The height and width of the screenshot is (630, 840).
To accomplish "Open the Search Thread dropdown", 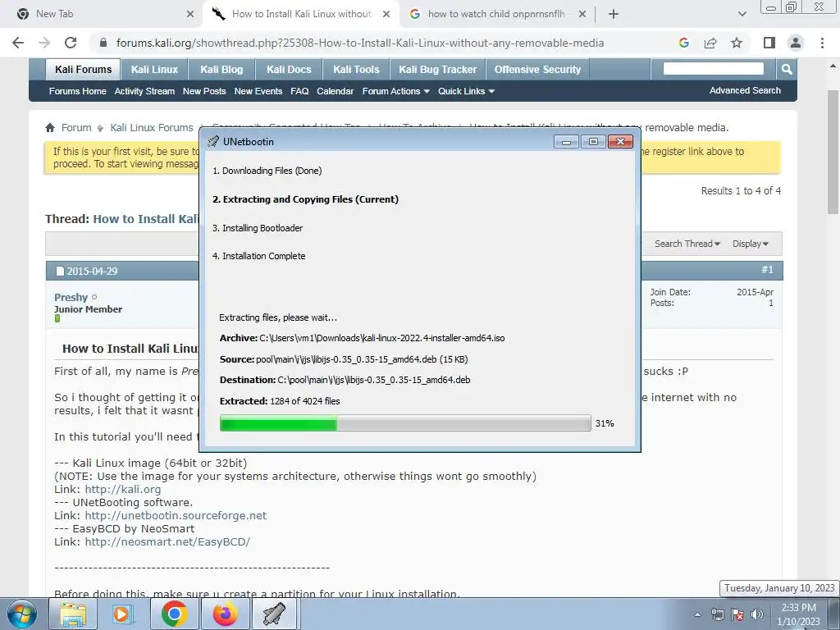I will [x=687, y=244].
